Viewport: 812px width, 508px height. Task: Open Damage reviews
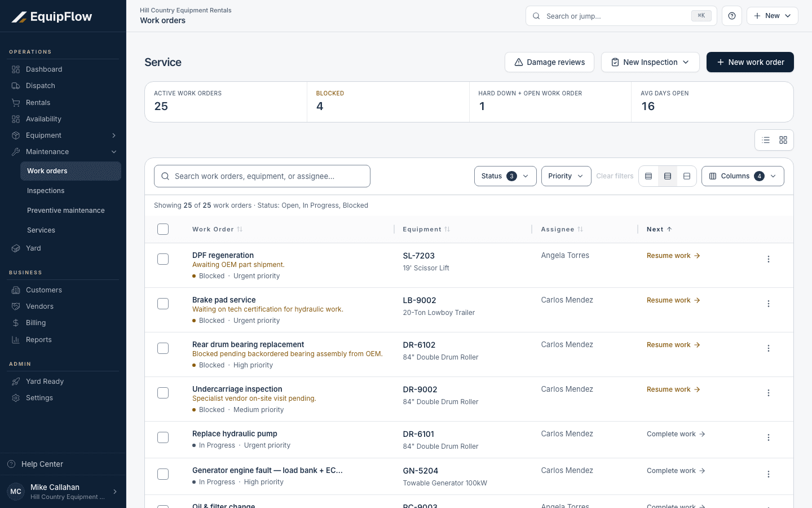tap(549, 62)
